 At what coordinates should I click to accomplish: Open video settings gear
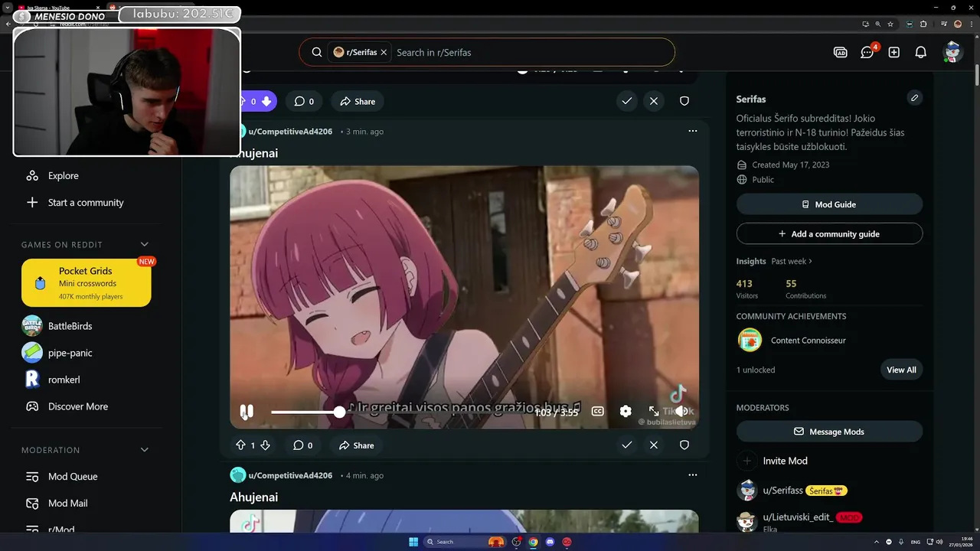coord(626,411)
